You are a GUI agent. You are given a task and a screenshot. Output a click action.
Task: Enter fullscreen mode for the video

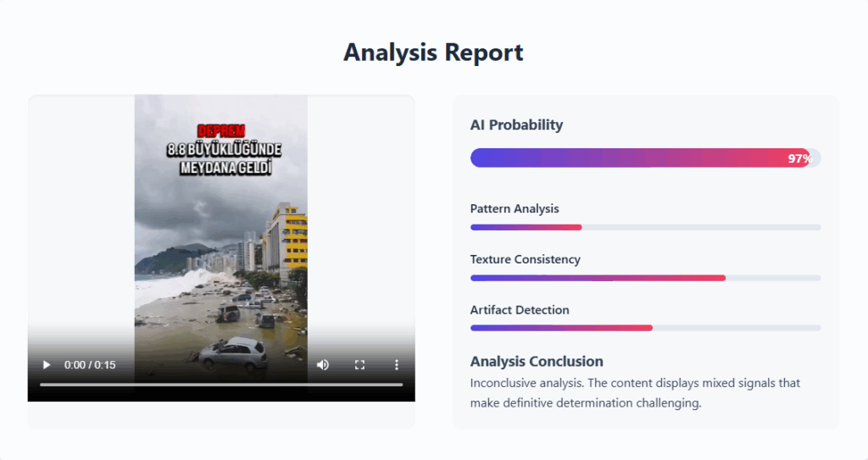coord(359,365)
